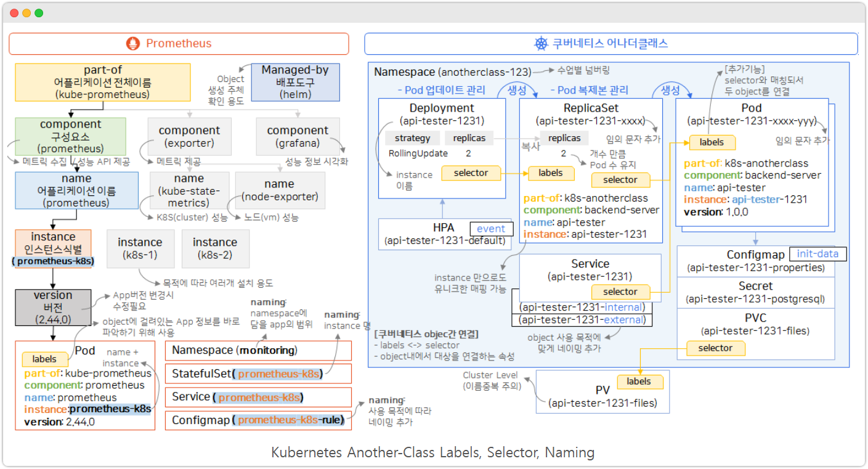Screen dimensions: 868x469
Task: Click the labels tag in the Prometheus Pod box
Action: (x=44, y=359)
